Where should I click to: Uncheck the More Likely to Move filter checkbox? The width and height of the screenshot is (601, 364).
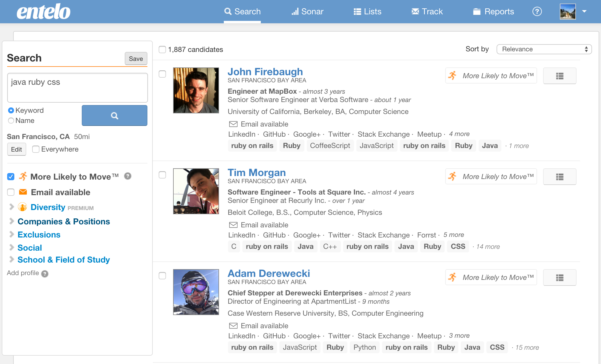tap(11, 177)
